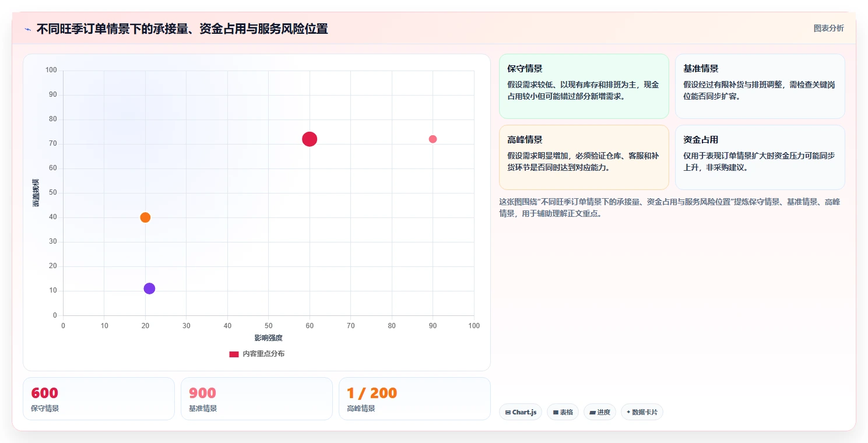Open the 资金占用 description card

coord(760,157)
